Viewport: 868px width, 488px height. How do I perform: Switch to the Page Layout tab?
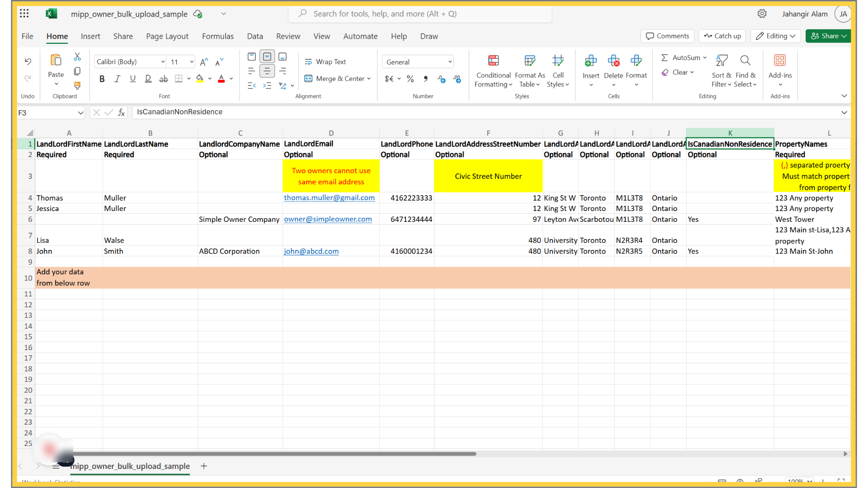click(167, 36)
